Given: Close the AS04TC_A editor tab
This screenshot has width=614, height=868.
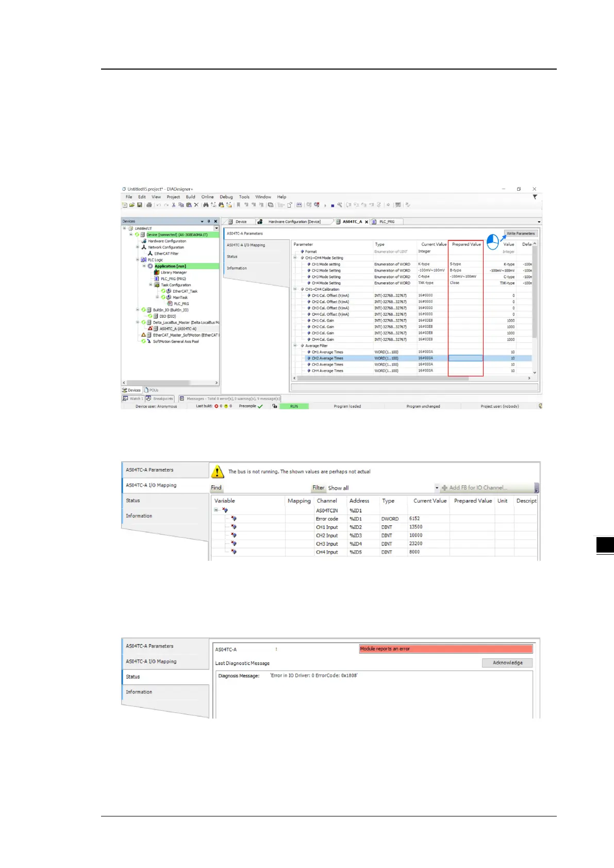Looking at the screenshot, I should pyautogui.click(x=367, y=222).
